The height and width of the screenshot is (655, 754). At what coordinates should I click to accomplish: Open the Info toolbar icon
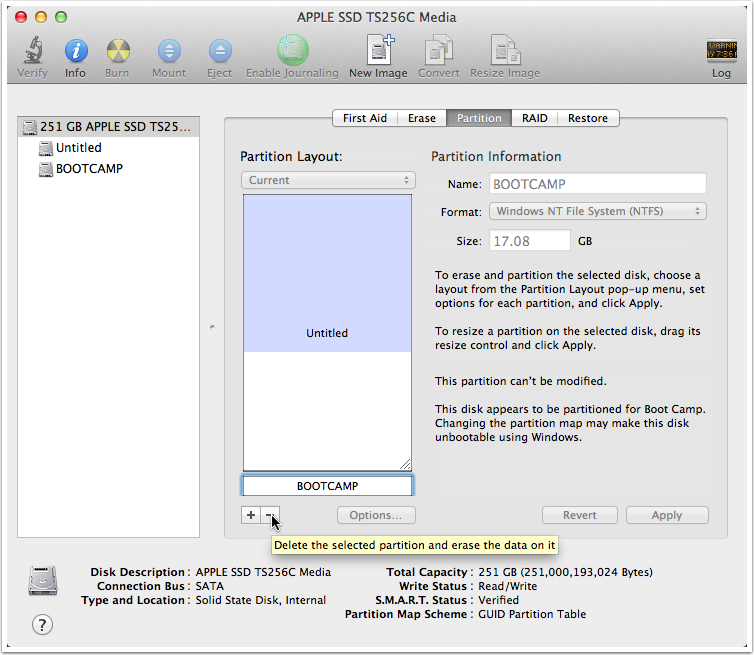pyautogui.click(x=76, y=50)
